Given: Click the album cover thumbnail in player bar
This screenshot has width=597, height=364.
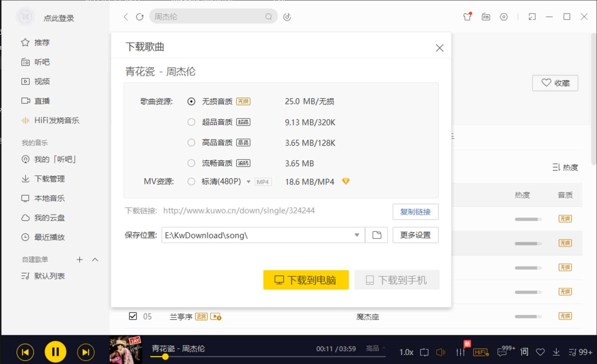Looking at the screenshot, I should [x=126, y=350].
